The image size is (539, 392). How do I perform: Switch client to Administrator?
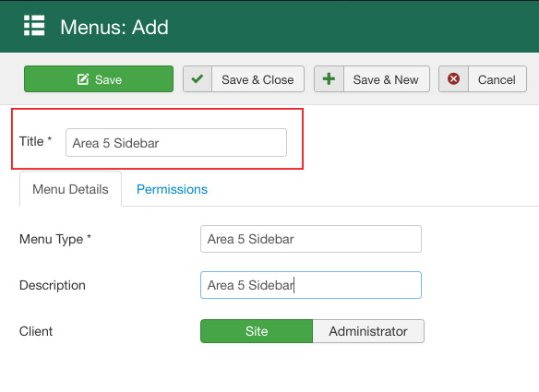pyautogui.click(x=368, y=331)
